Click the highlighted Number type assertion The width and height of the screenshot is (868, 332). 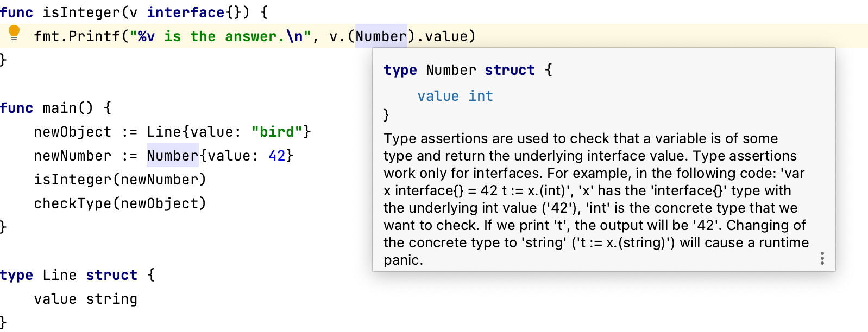[381, 36]
